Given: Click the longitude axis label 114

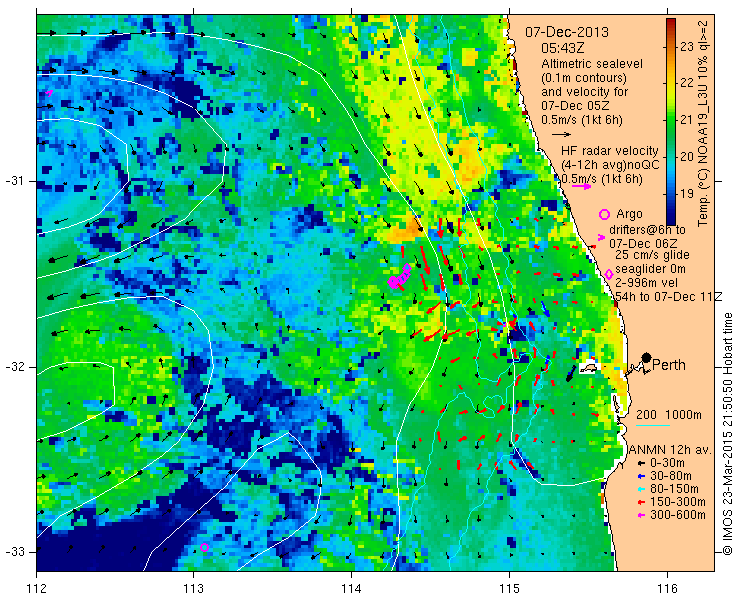Looking at the screenshot, I should coord(351,589).
